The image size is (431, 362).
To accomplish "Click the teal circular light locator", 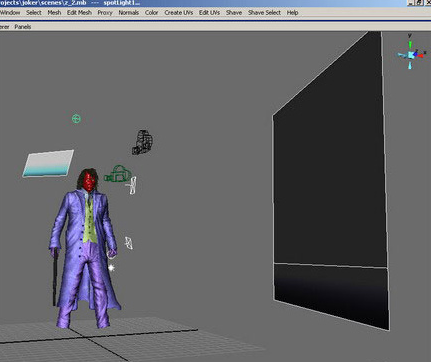I will [x=76, y=118].
